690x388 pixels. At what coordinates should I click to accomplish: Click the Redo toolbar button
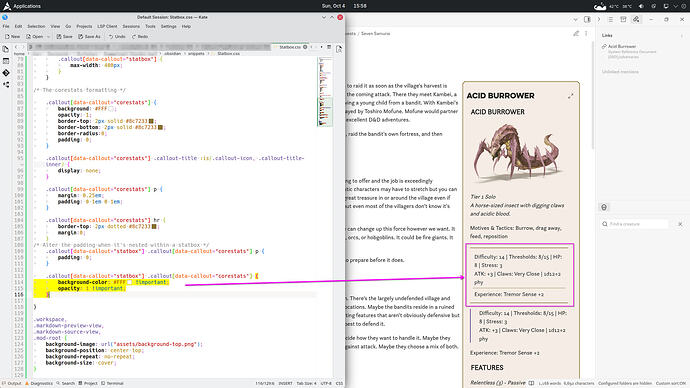(140, 37)
